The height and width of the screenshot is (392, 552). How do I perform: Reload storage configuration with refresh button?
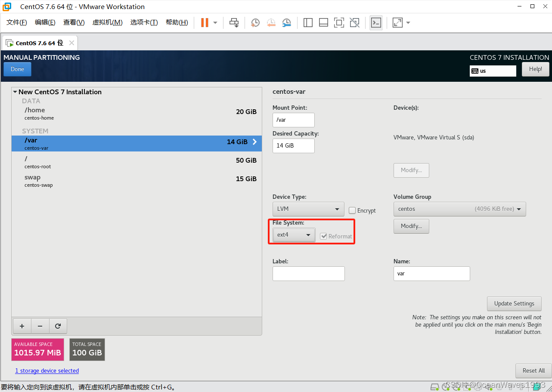coord(58,326)
